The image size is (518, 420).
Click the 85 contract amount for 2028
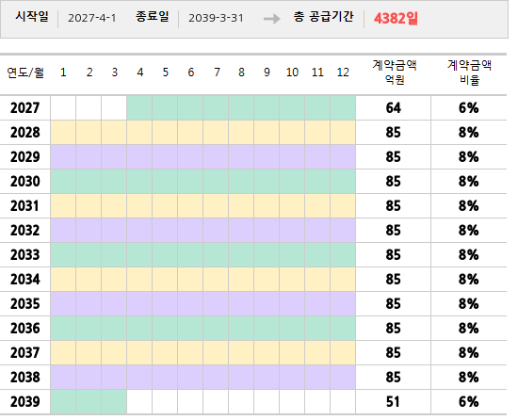pyautogui.click(x=393, y=133)
